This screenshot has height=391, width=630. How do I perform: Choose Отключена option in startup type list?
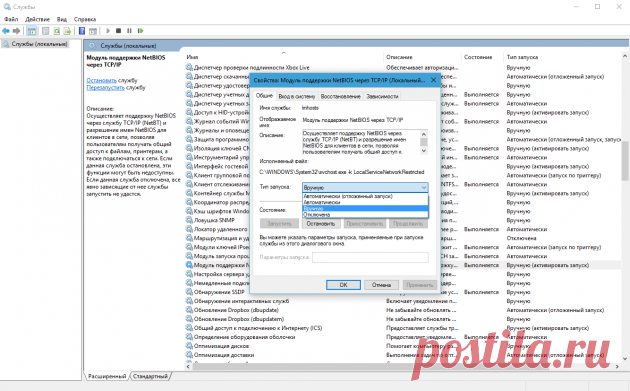coord(365,215)
